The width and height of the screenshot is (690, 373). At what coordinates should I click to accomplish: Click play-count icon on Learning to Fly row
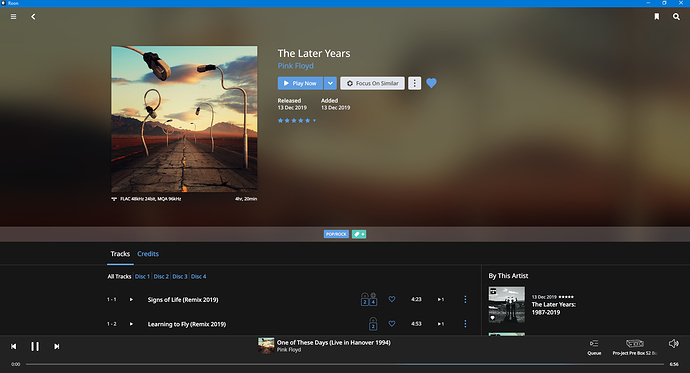click(x=440, y=324)
